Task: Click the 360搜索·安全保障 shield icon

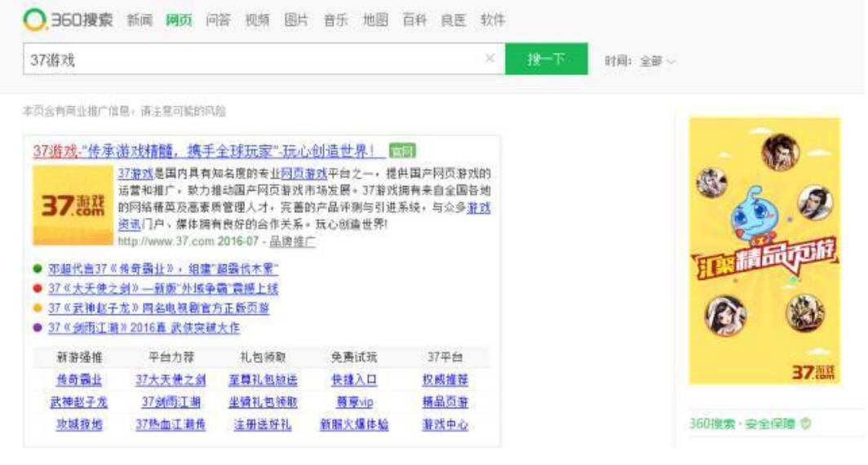Action: [806, 424]
